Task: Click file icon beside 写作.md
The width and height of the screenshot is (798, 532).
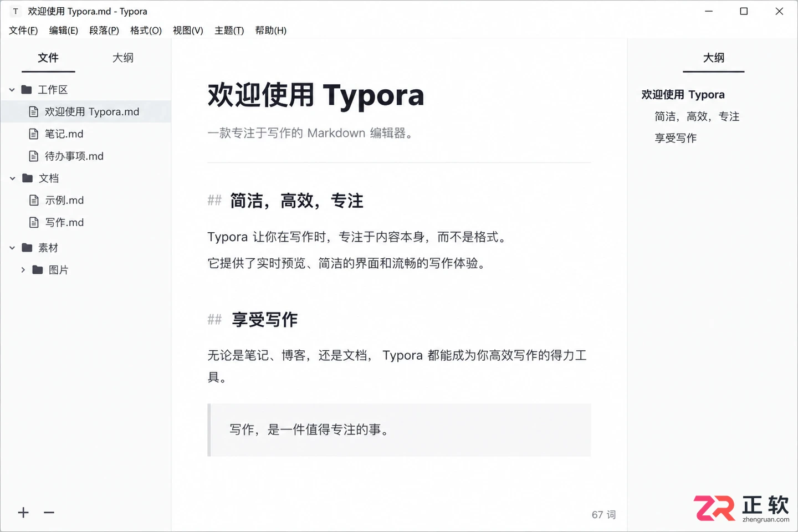Action: pos(34,223)
